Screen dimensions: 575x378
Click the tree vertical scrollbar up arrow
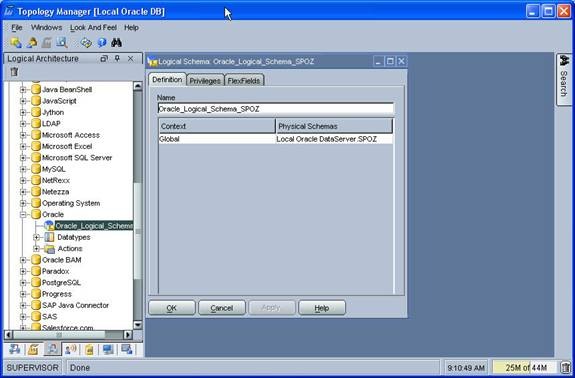coord(138,86)
